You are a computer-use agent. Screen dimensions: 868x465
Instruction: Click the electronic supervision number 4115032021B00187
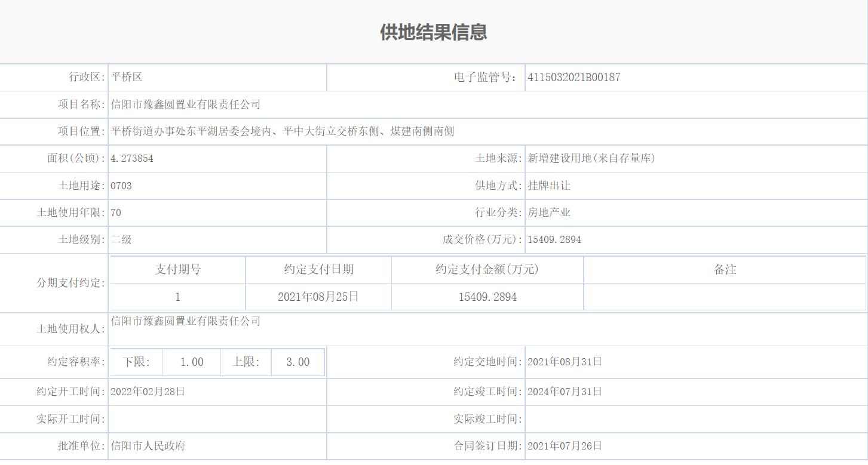(573, 77)
